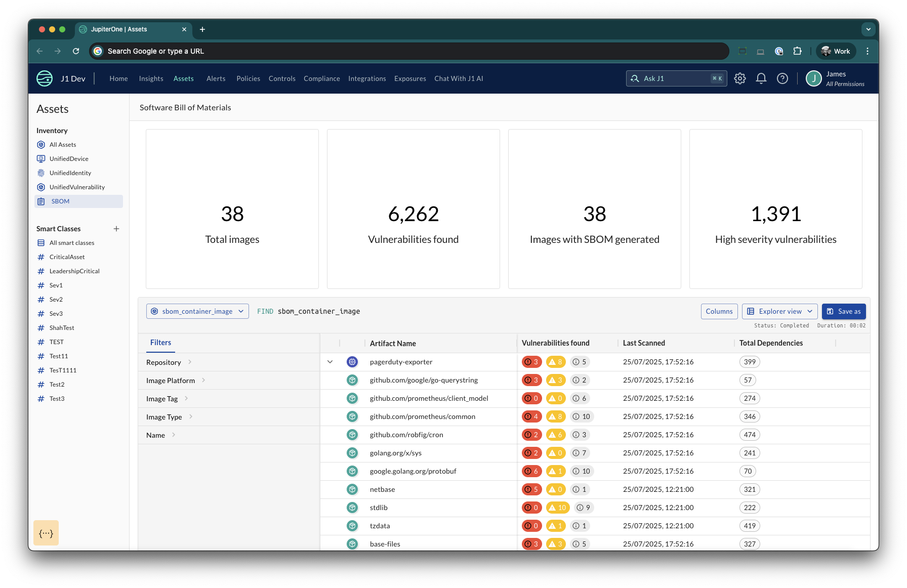Reload the page in the browser
The height and width of the screenshot is (588, 907).
(x=76, y=51)
